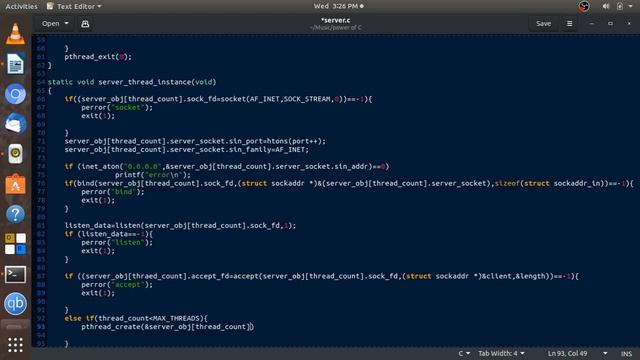The image size is (640, 360).
Task: Launch qBittorrent from the dock
Action: click(x=15, y=304)
